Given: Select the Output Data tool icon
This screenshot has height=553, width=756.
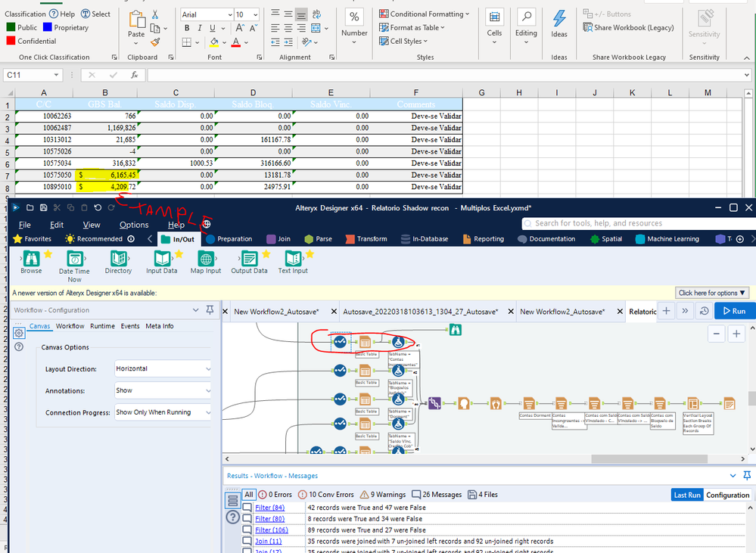Looking at the screenshot, I should pos(249,259).
